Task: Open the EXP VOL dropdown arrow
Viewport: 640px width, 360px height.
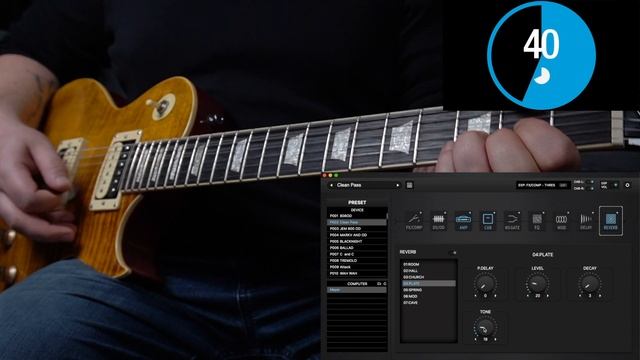Action: point(616,185)
